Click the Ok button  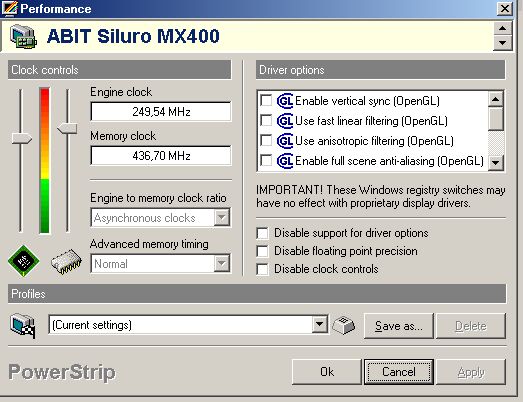click(x=327, y=372)
